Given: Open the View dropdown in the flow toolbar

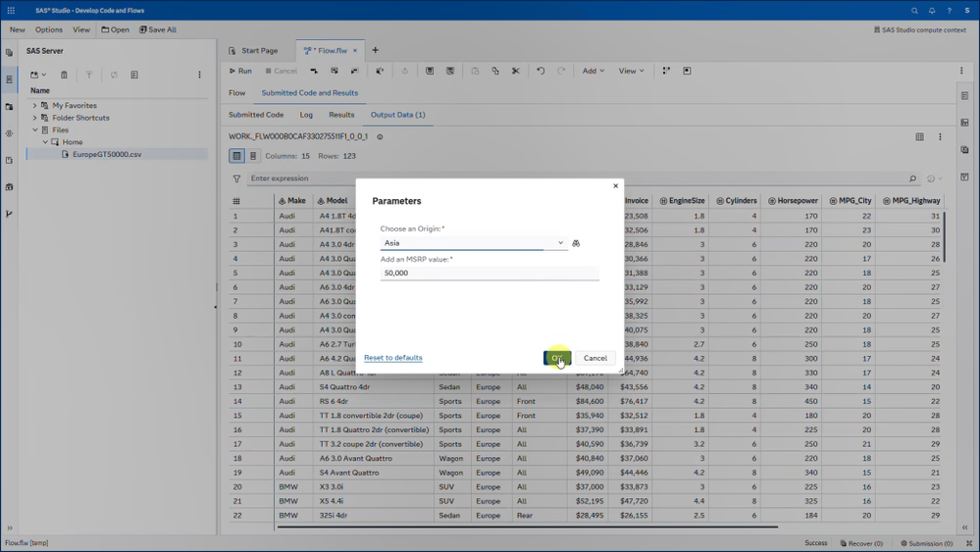Looking at the screenshot, I should point(631,72).
